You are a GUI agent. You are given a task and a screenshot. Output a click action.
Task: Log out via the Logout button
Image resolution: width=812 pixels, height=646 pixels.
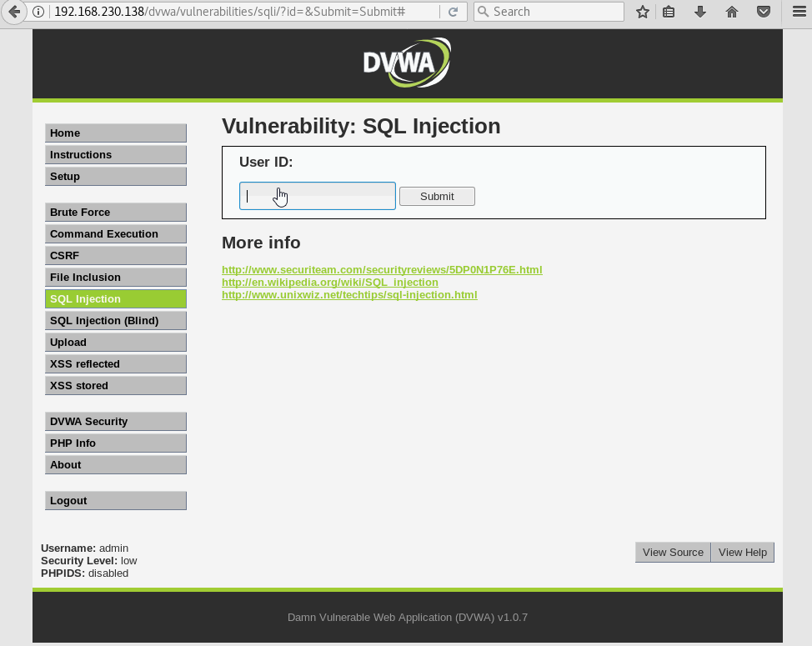click(x=116, y=501)
